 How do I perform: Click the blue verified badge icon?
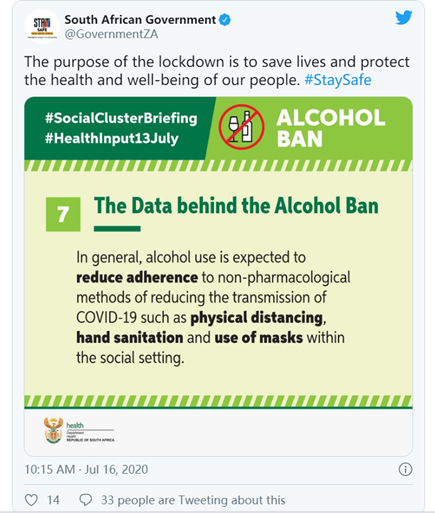225,20
